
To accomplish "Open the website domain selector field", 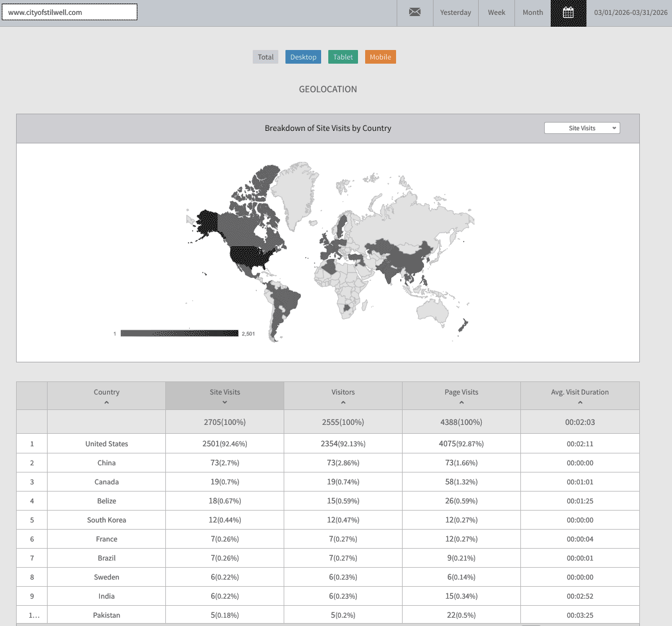I will (70, 12).
